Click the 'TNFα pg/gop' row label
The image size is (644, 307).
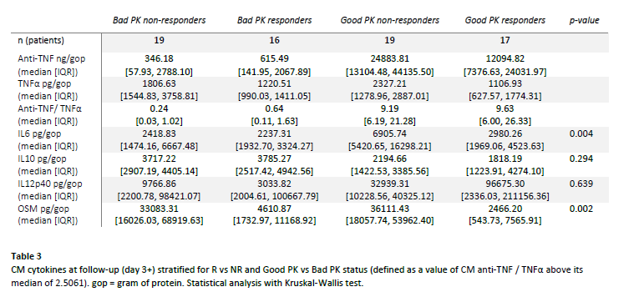(44, 83)
